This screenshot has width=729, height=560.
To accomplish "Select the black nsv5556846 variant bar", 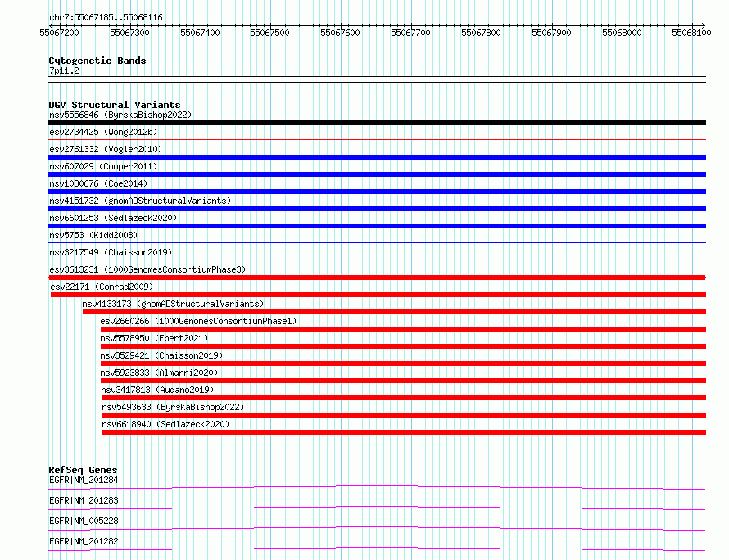I will (377, 123).
